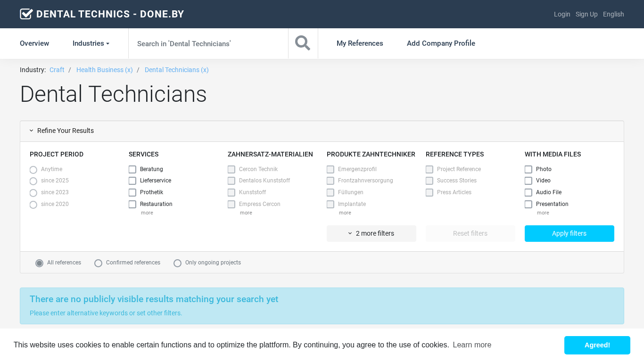Enable the Video media checkbox
The width and height of the screenshot is (644, 362).
[x=528, y=181]
